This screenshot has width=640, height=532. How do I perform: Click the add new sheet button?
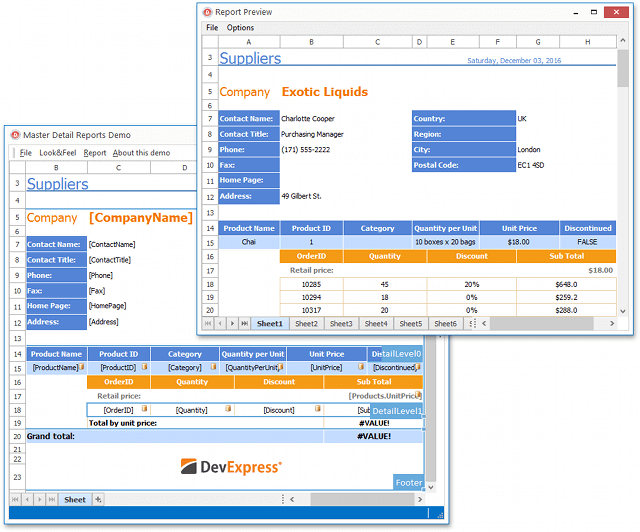pos(97,499)
